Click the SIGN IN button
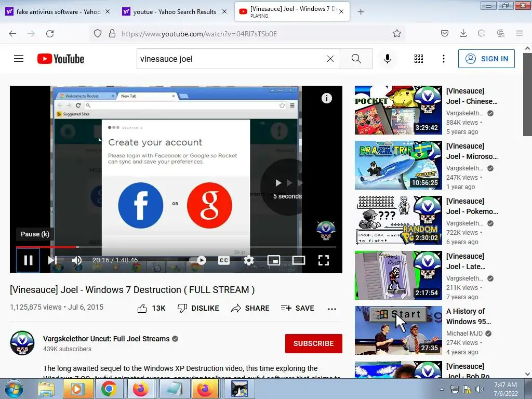Viewport: 532px width, 399px height. [486, 59]
